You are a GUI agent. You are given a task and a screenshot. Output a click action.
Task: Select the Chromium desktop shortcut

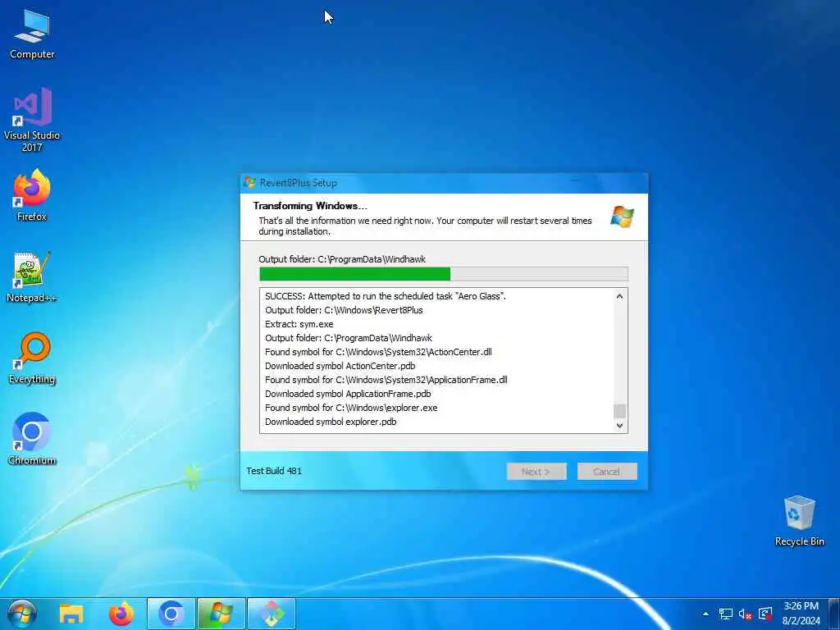pos(32,440)
